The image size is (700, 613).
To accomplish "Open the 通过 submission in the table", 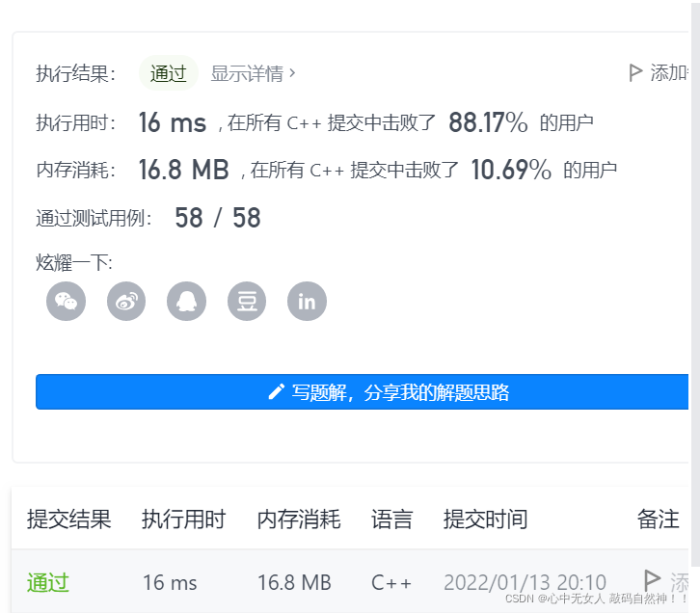I will (48, 583).
